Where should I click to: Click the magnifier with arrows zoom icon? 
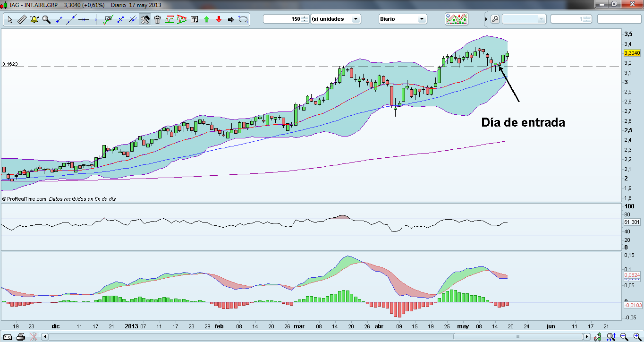611,337
